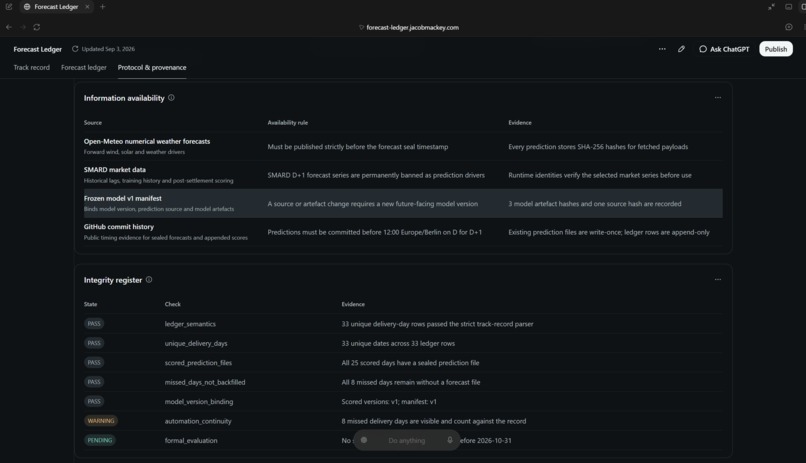Click the Availability rule column header

pyautogui.click(x=288, y=123)
